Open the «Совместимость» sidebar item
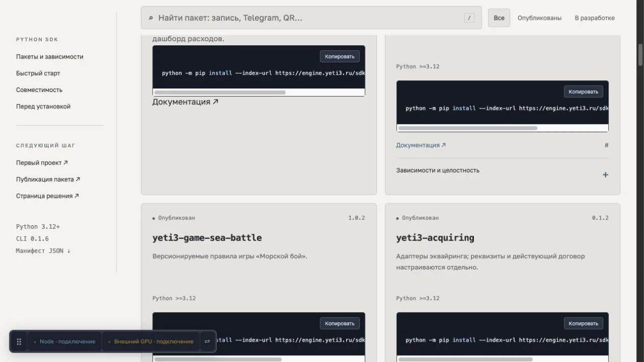The image size is (644, 362). [39, 90]
